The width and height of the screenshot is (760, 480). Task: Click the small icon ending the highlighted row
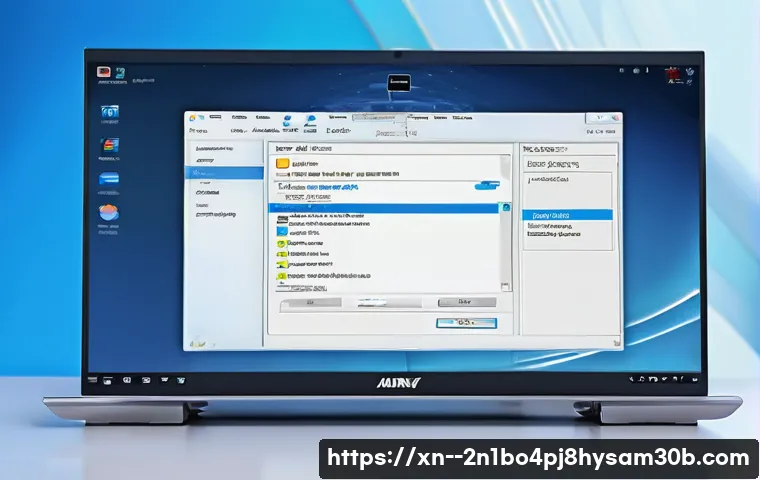505,208
